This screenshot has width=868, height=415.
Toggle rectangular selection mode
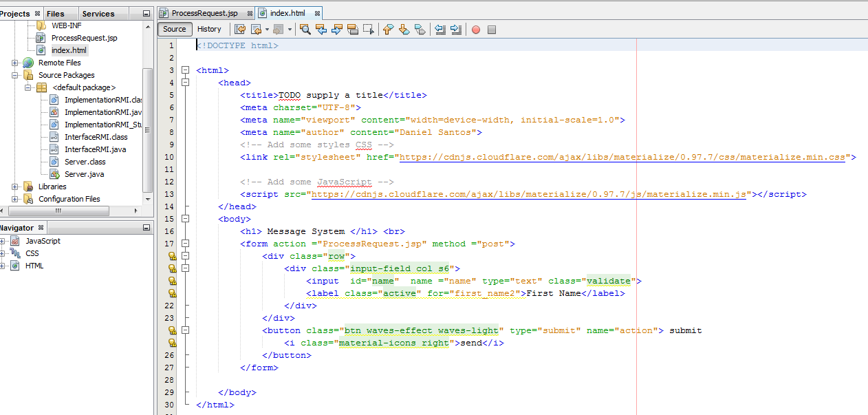(369, 29)
